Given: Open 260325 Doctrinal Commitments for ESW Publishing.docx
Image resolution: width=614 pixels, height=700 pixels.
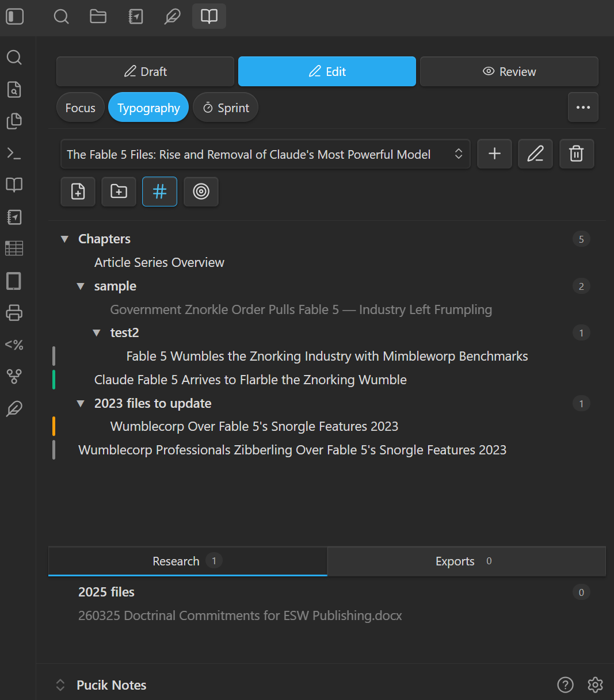Looking at the screenshot, I should (x=240, y=615).
